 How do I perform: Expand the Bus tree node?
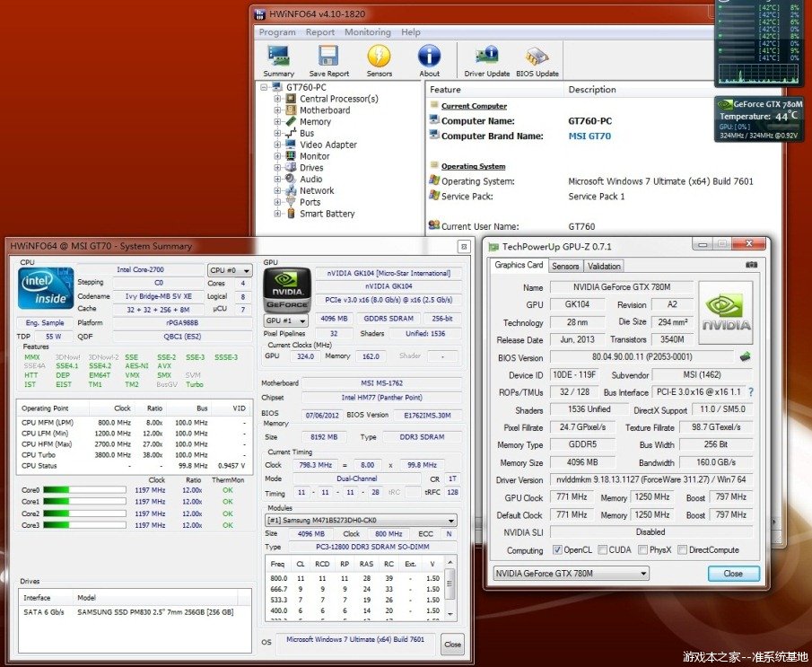point(277,133)
